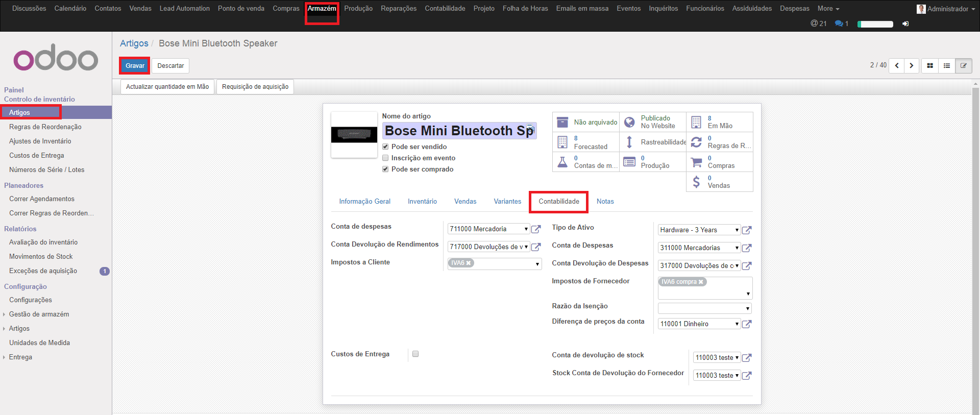
Task: Open the 0 Produção stat button
Action: (x=653, y=162)
